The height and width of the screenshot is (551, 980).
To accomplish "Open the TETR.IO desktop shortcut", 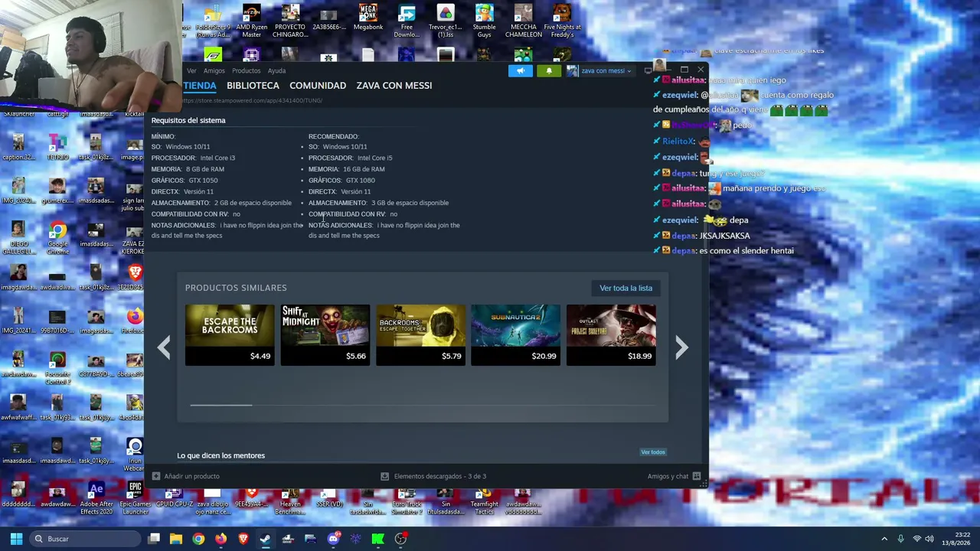I will 57,146.
